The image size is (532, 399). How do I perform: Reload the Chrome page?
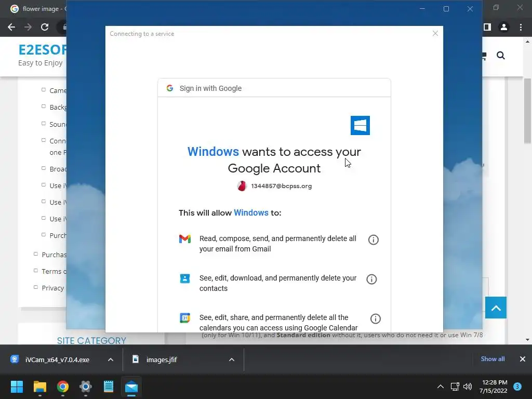pos(45,27)
